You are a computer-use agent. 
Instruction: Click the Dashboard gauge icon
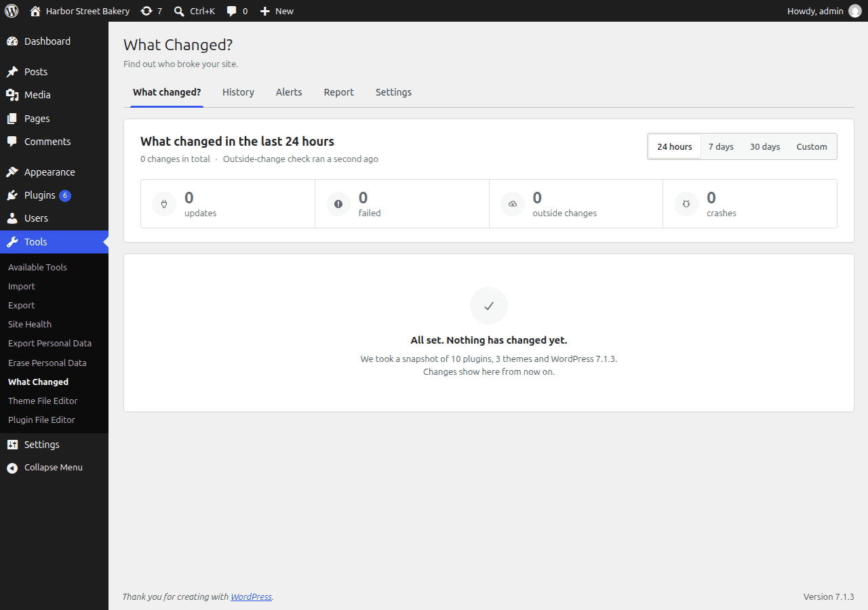point(12,41)
